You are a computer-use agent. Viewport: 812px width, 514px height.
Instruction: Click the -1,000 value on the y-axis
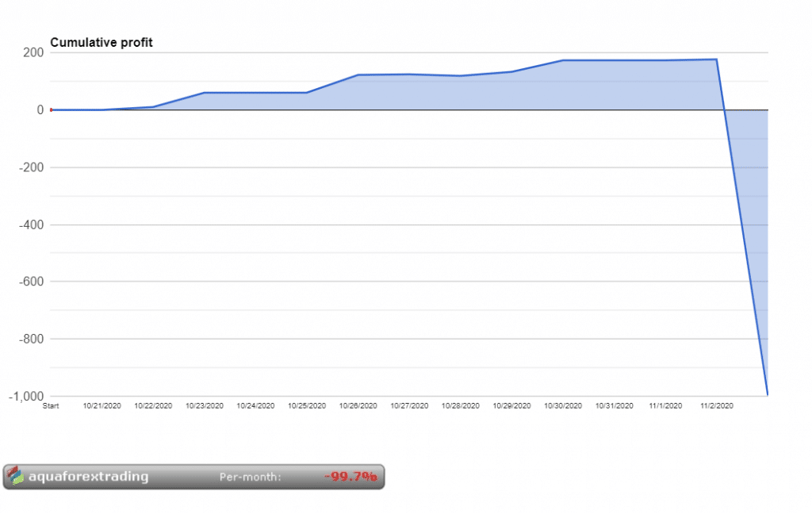pyautogui.click(x=26, y=396)
